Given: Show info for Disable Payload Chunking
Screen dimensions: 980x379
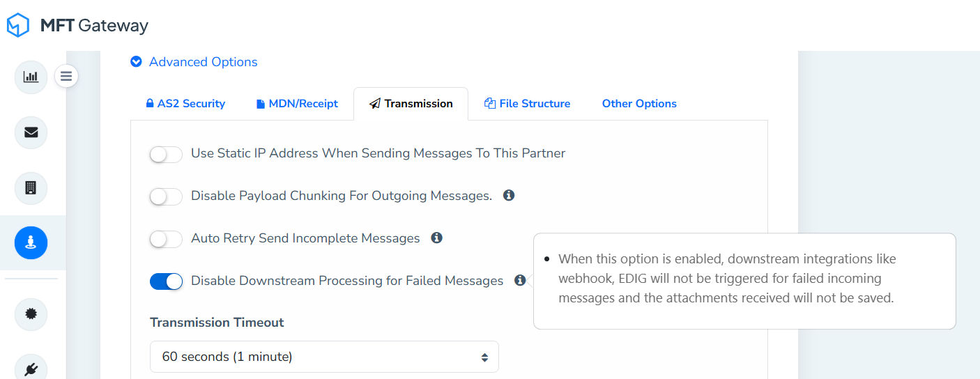Looking at the screenshot, I should click(x=509, y=196).
